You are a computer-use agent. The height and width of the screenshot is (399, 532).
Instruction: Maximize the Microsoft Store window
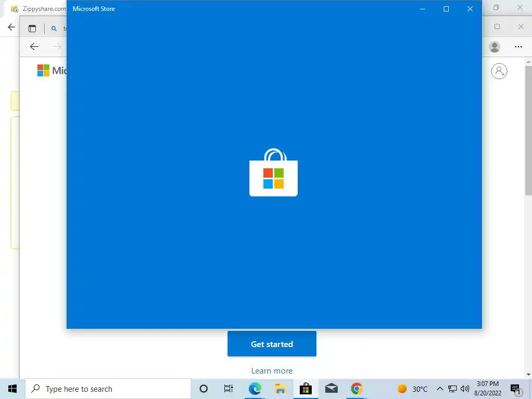(x=446, y=9)
